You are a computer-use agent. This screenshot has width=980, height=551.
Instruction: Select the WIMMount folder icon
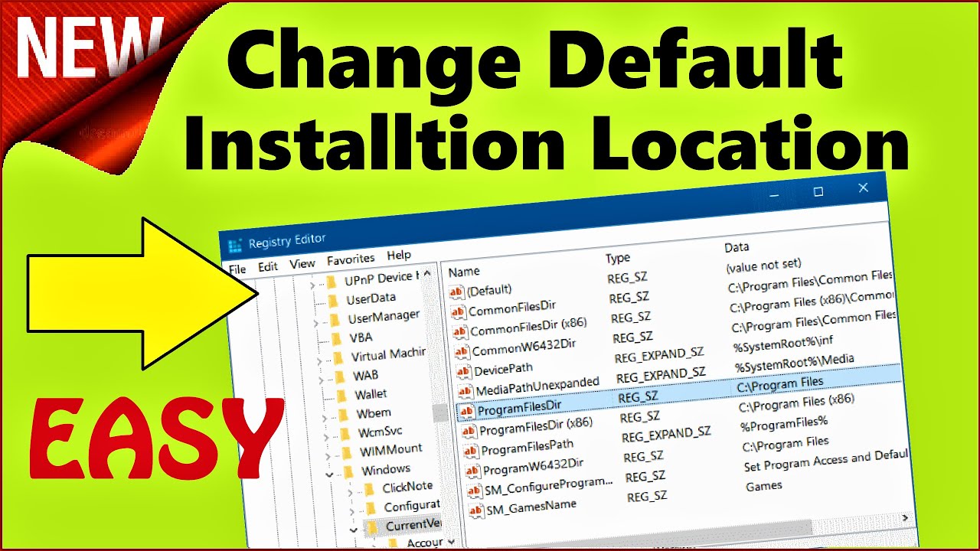click(346, 452)
